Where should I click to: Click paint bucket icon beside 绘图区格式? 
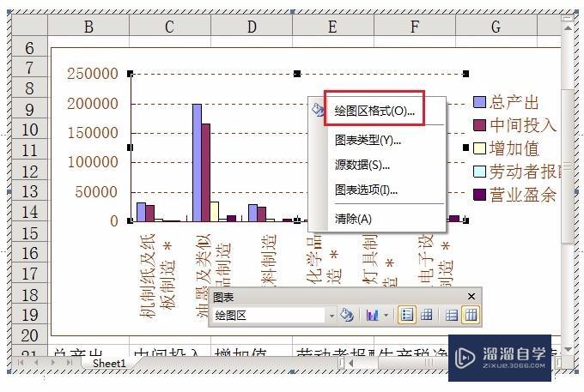(318, 110)
